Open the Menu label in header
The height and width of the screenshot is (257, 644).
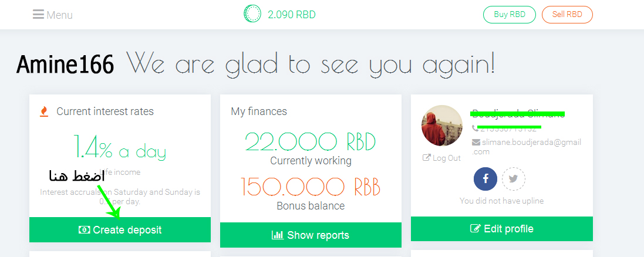59,15
